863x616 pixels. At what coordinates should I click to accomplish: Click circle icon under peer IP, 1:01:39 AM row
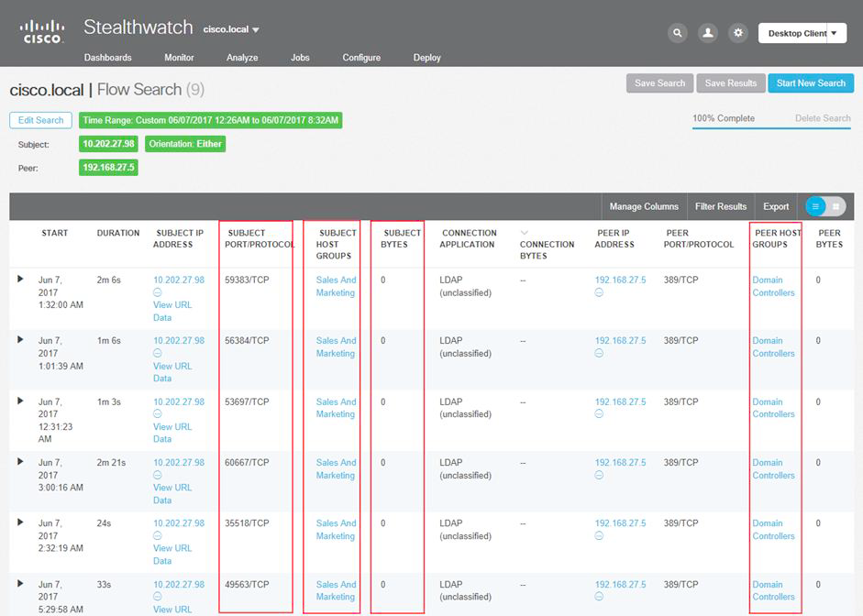click(600, 353)
